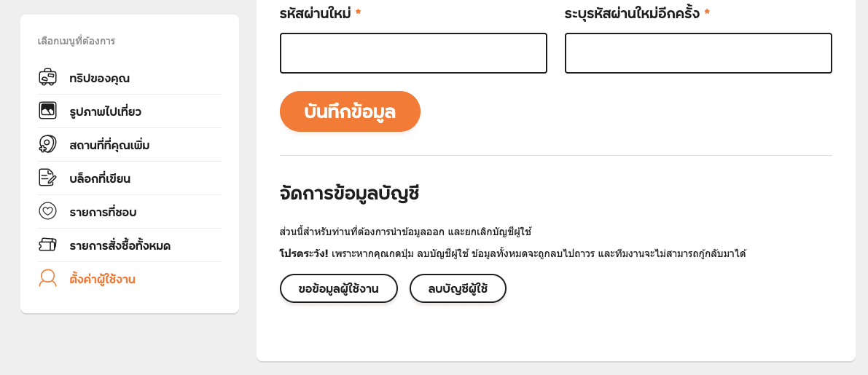Select the สถานที่ที่คุณเพิ่ม menu label
The image size is (868, 375).
(x=109, y=146)
